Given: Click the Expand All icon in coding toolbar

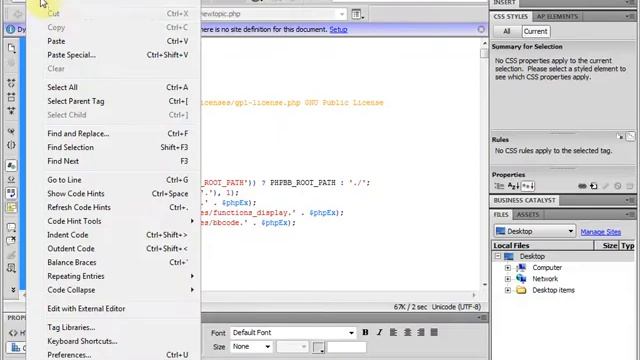Looking at the screenshot, I should coord(11,111).
